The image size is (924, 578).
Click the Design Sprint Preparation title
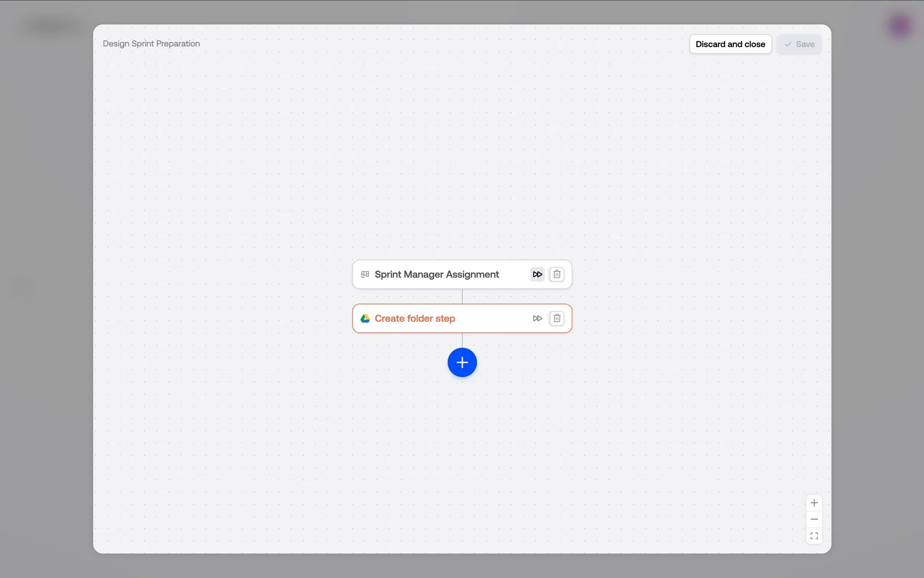[x=151, y=44]
